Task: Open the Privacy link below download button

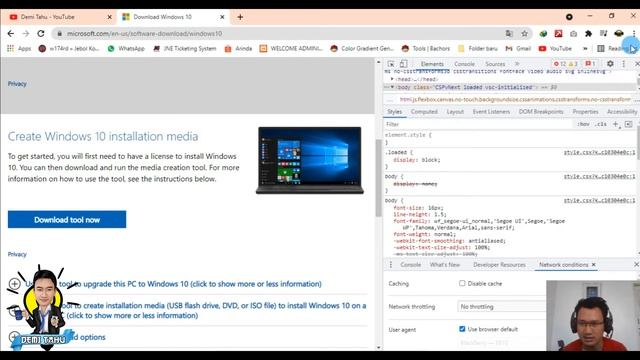Action: click(17, 254)
